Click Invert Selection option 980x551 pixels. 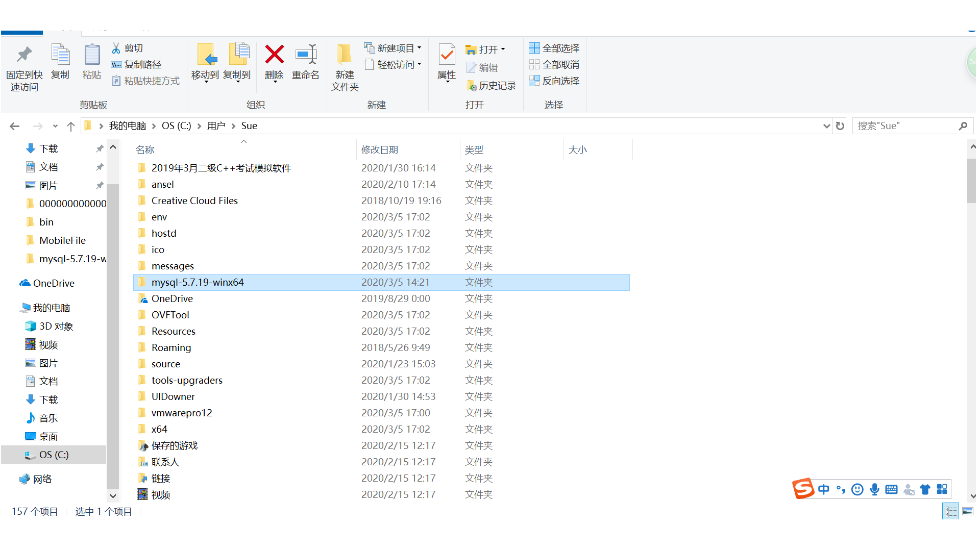554,81
